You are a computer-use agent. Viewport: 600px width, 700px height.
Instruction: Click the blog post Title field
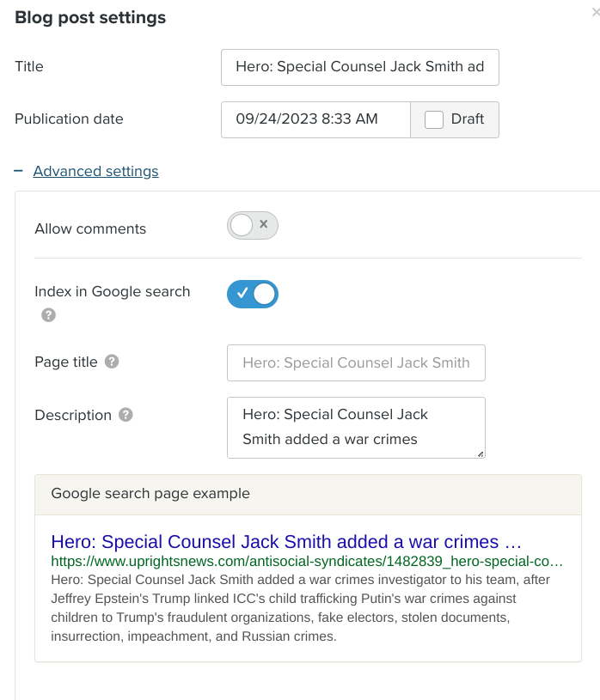(359, 67)
